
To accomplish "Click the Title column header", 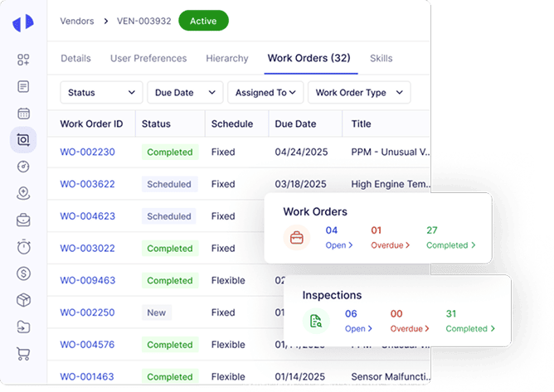I will [x=361, y=124].
